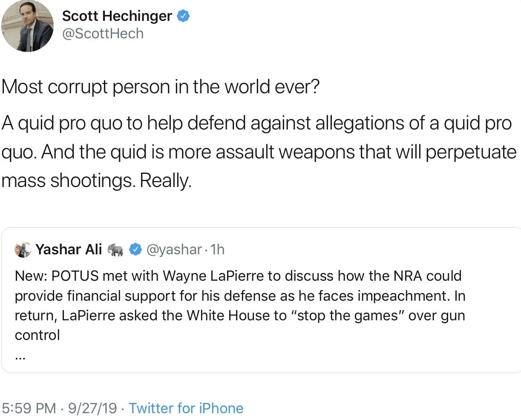The width and height of the screenshot is (521, 420).
Task: Click the quoted tweet's 1h timestamp
Action: pyautogui.click(x=217, y=250)
